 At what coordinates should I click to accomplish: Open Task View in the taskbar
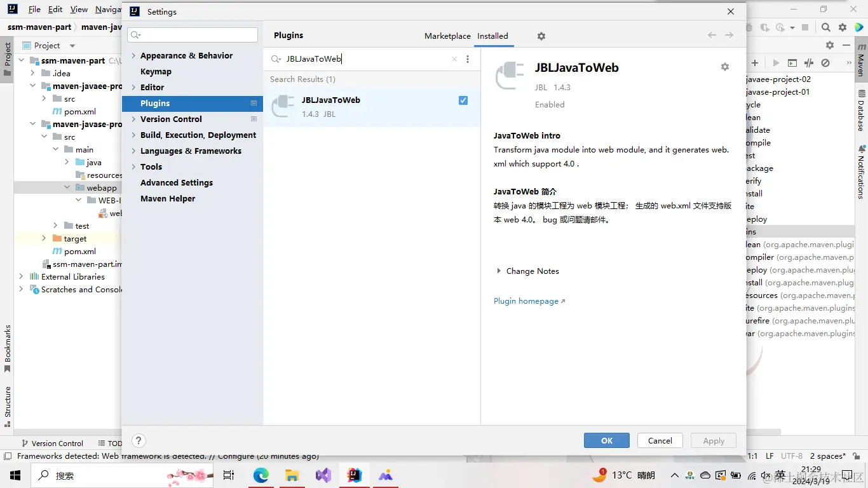click(x=229, y=475)
